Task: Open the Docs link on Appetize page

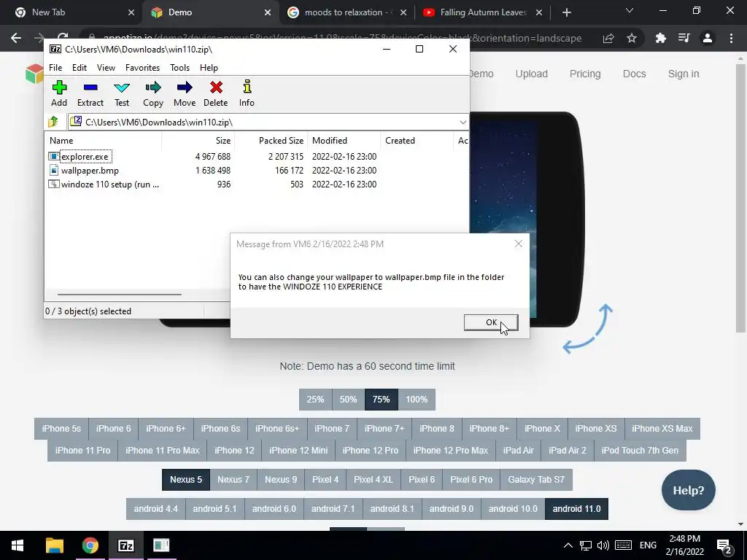Action: [x=634, y=74]
